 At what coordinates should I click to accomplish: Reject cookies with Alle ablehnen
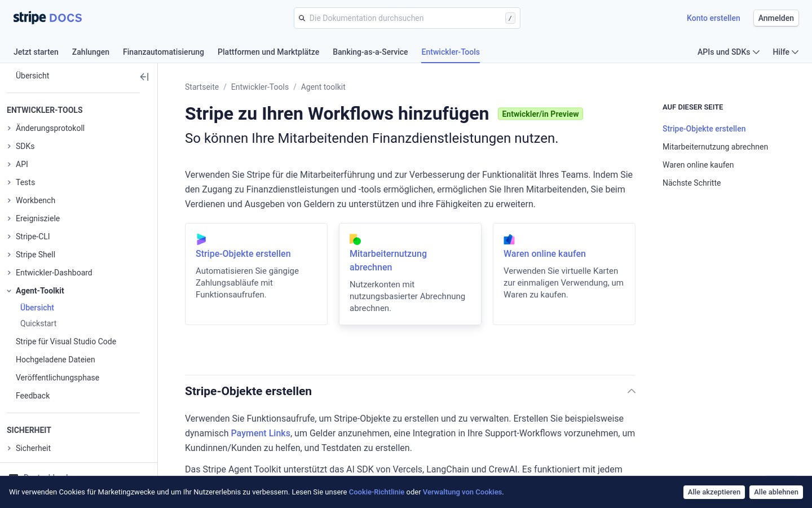pyautogui.click(x=776, y=492)
